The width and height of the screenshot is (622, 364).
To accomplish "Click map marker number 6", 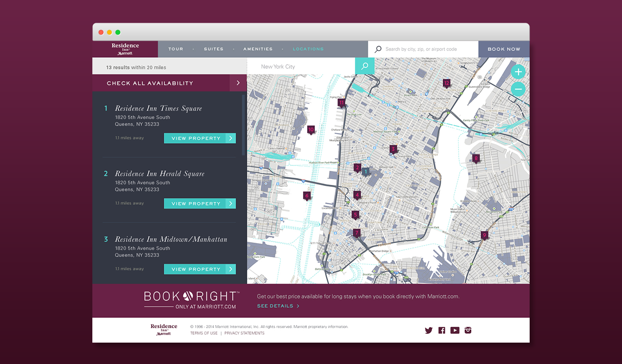I will coord(307,197).
